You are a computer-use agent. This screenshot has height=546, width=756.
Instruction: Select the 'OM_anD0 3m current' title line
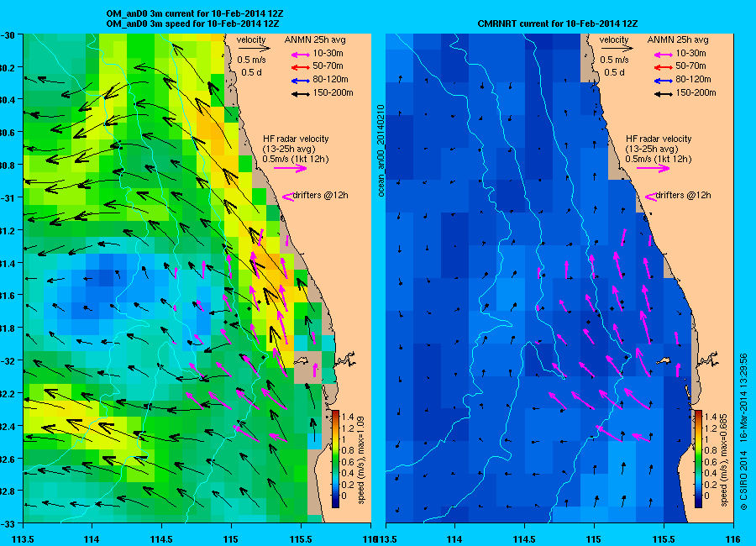click(x=194, y=13)
